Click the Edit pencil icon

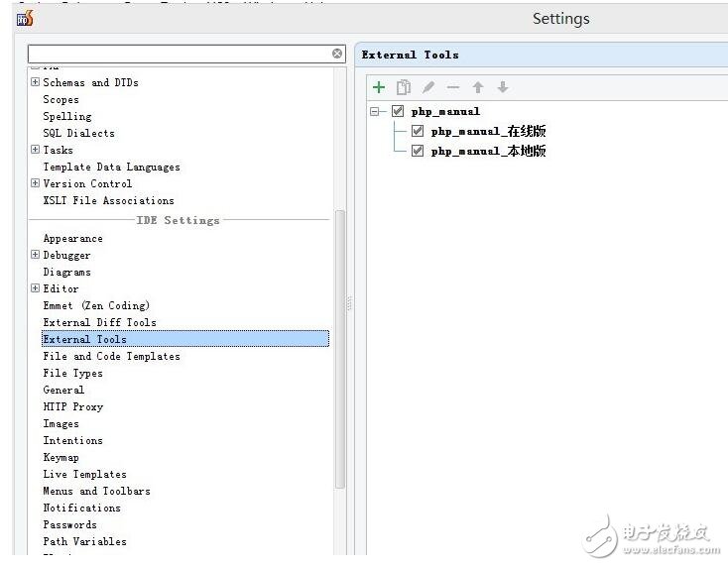(428, 87)
